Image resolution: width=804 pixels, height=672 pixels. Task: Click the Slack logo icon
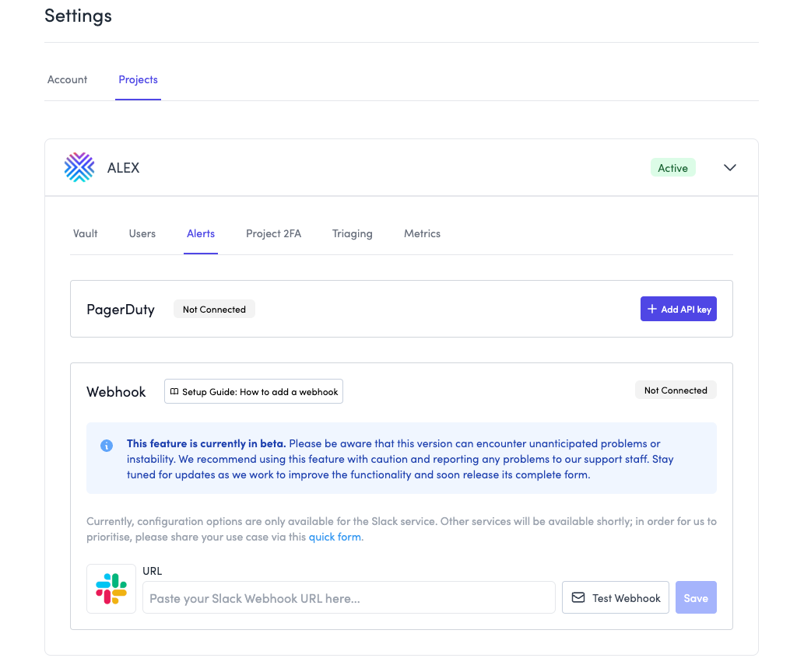(x=111, y=589)
